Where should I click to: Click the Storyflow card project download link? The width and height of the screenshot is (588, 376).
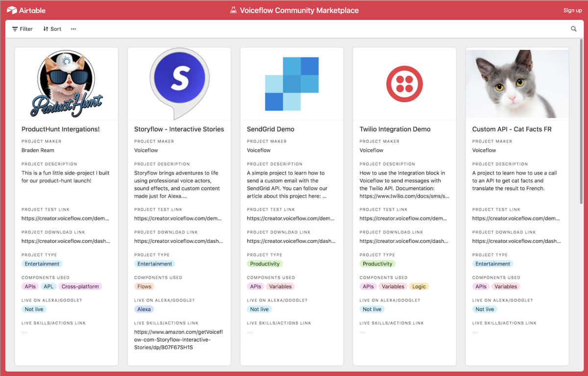(178, 241)
